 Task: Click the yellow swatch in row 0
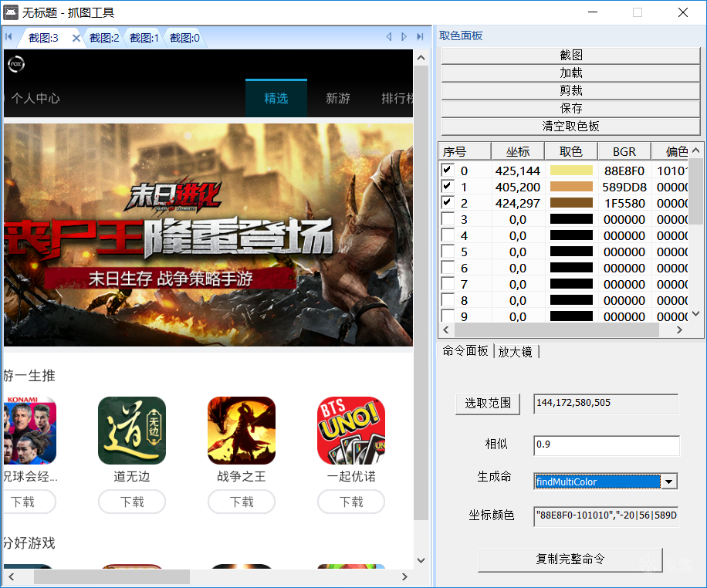pos(571,171)
